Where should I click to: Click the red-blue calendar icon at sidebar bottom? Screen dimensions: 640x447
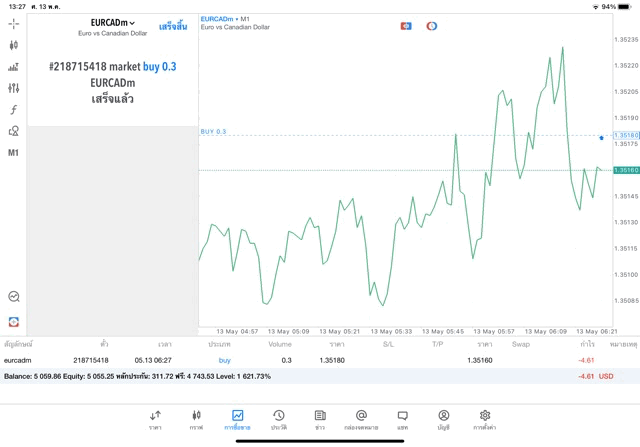coord(13,321)
